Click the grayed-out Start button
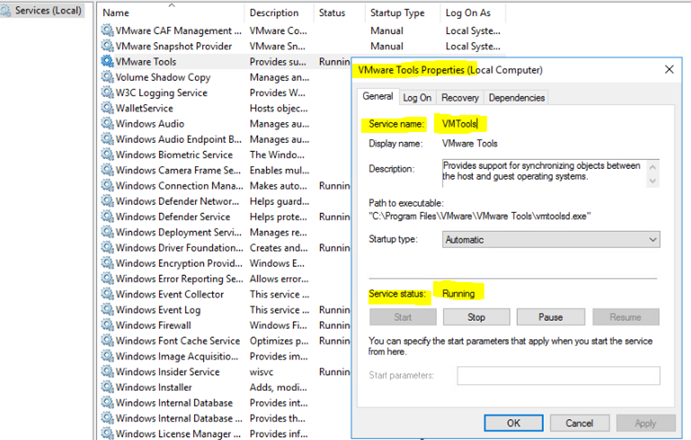Viewport: 691px width, 440px height. [403, 317]
